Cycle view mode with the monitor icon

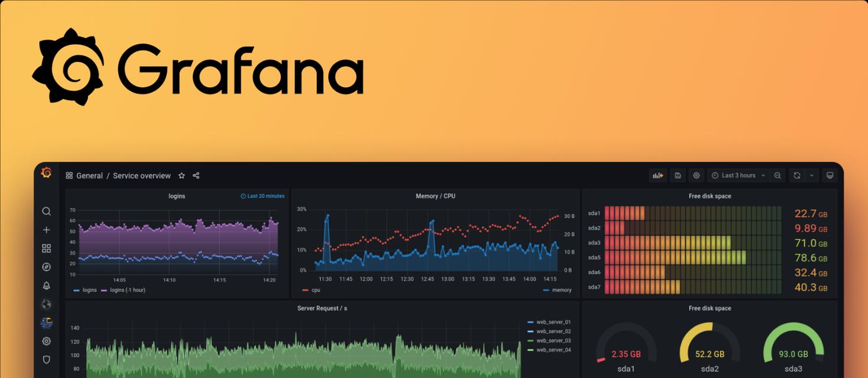coord(830,175)
